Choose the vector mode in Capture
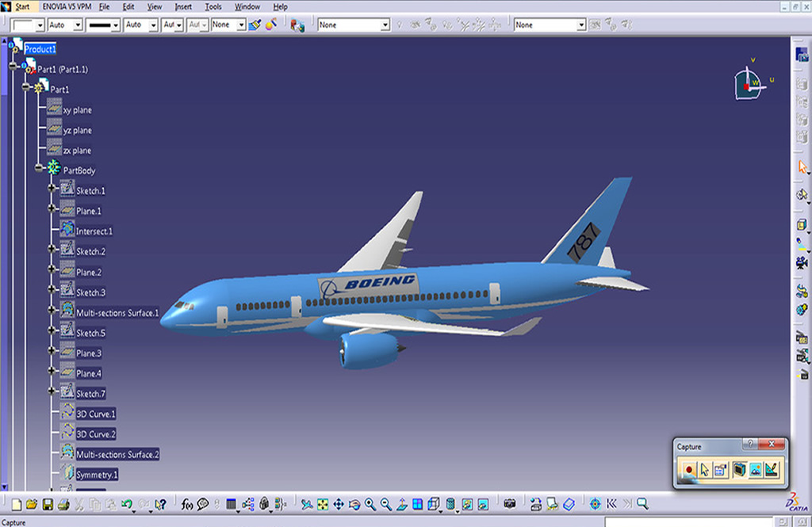Image resolution: width=812 pixels, height=527 pixels. point(772,470)
